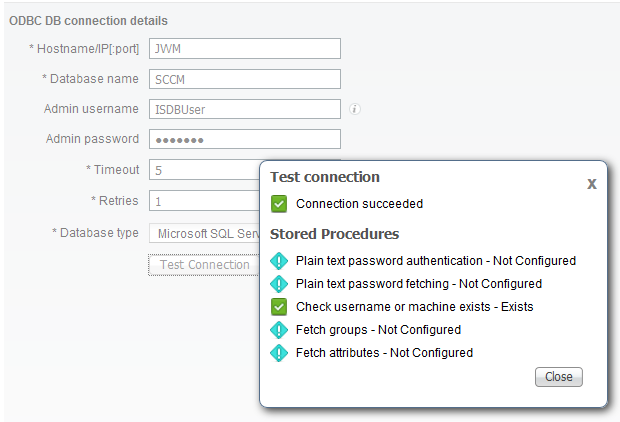Dismiss the Test connection popup with X
Image resolution: width=620 pixels, height=422 pixels.
tap(592, 184)
